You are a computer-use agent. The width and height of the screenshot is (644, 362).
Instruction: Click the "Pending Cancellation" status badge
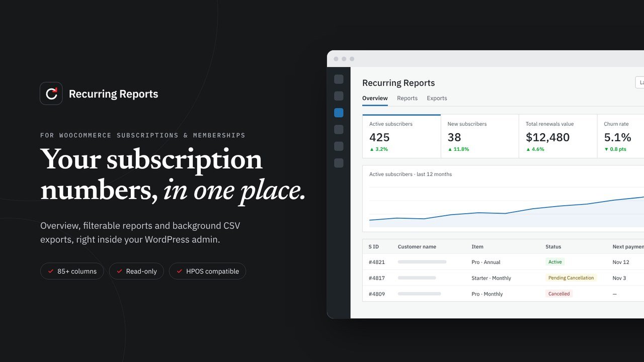point(571,278)
